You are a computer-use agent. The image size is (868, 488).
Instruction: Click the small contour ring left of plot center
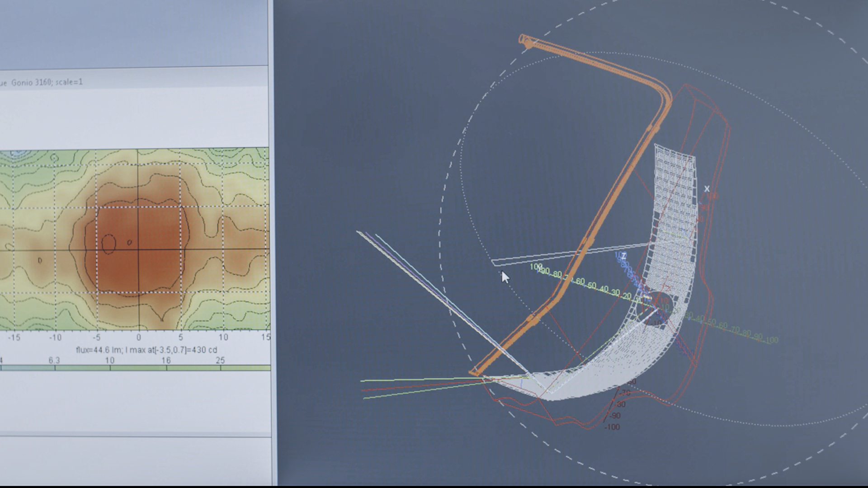[x=108, y=244]
